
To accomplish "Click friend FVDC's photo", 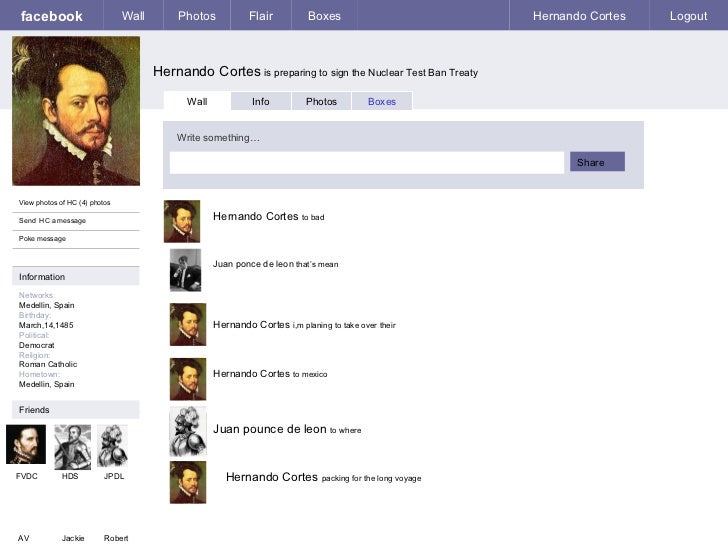I will (x=26, y=444).
